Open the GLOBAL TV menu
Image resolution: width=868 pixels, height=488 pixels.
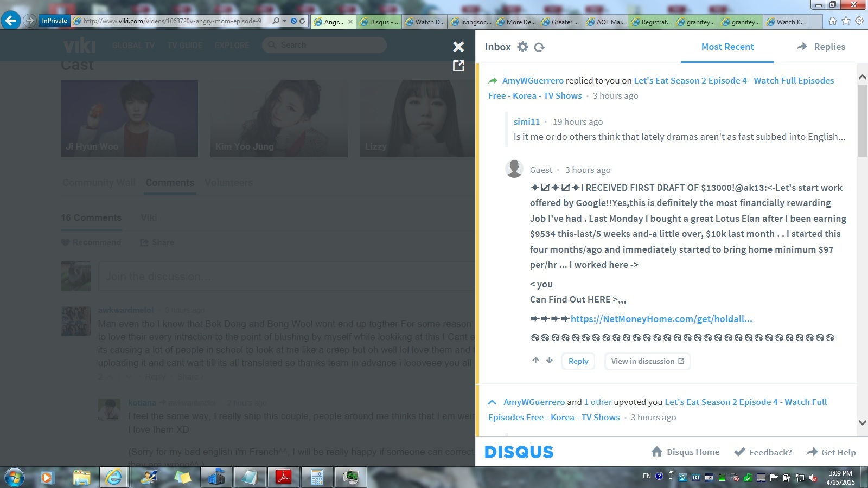click(133, 46)
